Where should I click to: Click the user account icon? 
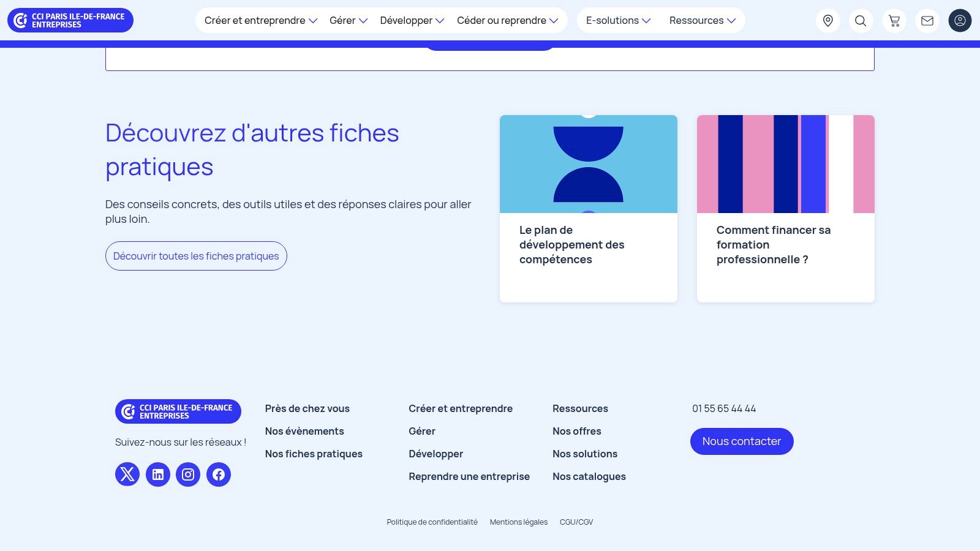click(960, 20)
